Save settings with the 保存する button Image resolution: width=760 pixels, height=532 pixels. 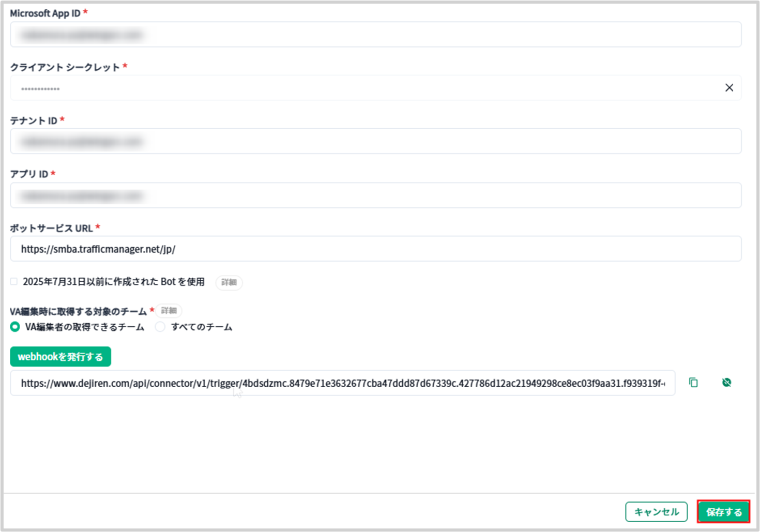[x=723, y=512]
